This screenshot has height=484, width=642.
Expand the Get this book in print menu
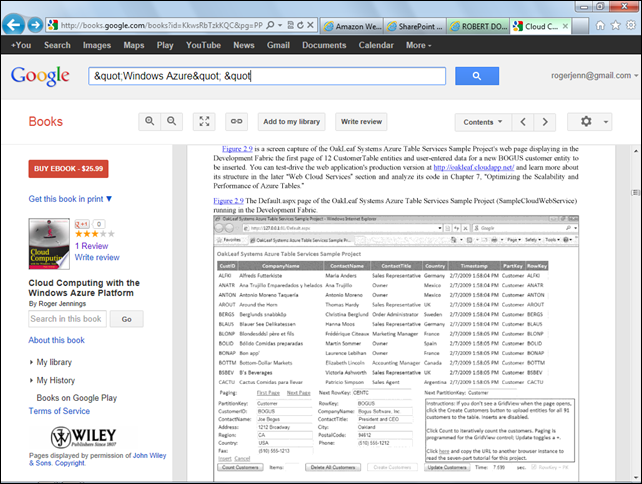(x=70, y=199)
